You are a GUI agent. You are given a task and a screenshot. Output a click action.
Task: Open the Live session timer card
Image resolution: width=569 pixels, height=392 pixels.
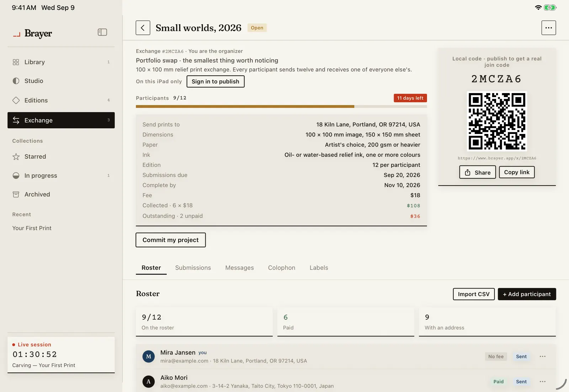(61, 355)
